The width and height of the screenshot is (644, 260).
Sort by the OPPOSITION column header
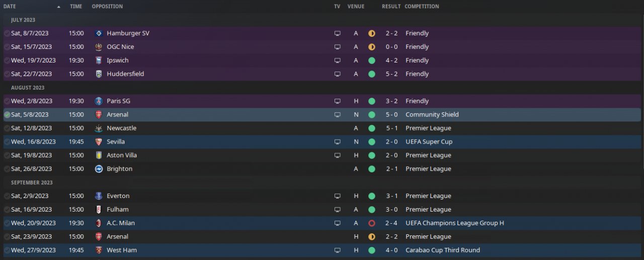click(x=107, y=7)
